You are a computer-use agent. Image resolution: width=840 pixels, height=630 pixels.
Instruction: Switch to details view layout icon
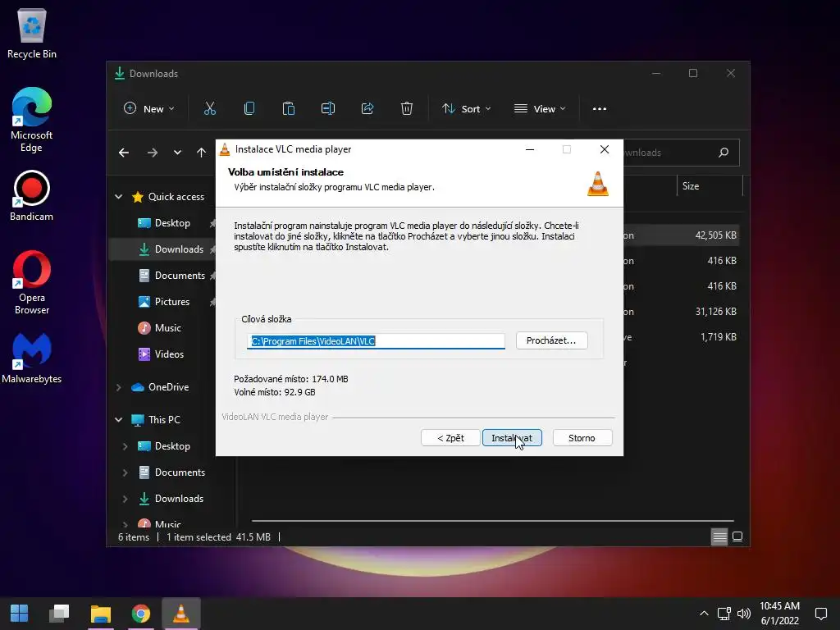coord(719,536)
